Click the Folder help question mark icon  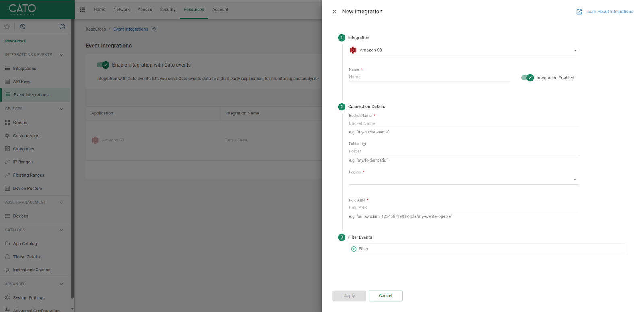364,144
